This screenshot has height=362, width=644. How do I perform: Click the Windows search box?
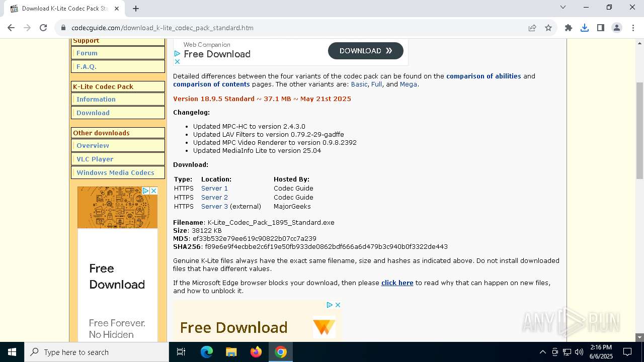point(97,352)
